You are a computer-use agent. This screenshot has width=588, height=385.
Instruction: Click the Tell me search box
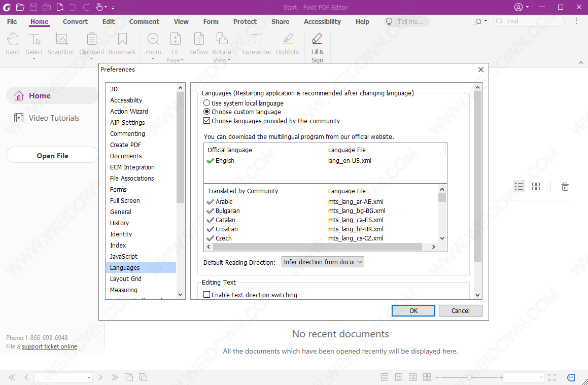coord(407,21)
